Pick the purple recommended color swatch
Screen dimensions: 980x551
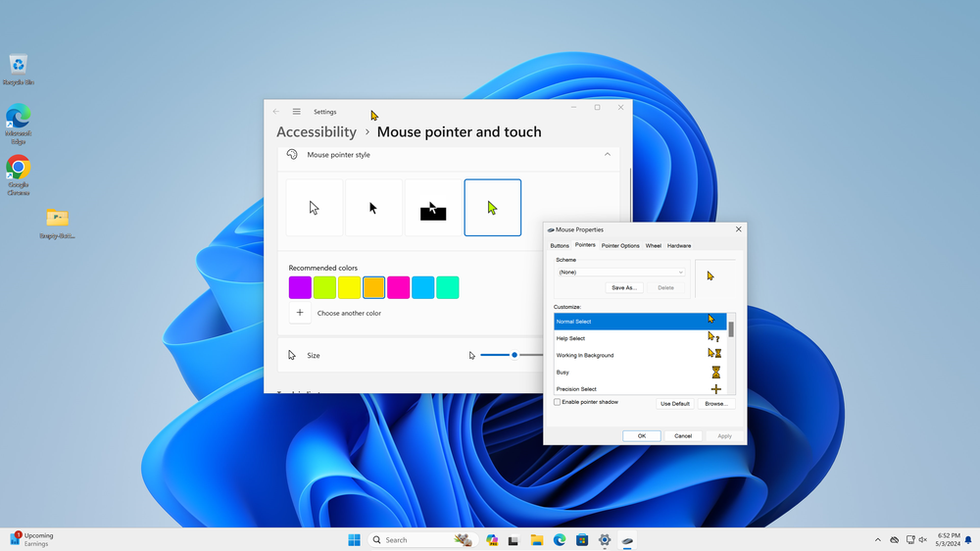pyautogui.click(x=300, y=287)
